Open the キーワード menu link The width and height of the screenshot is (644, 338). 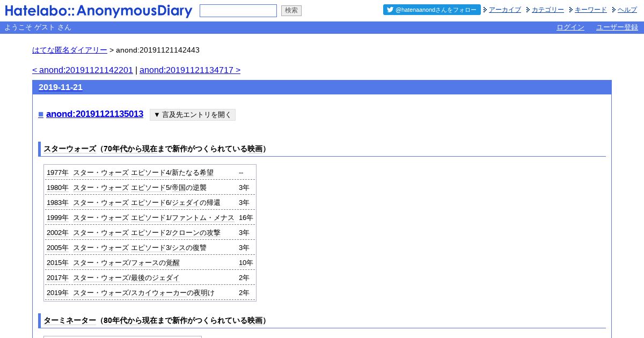click(591, 10)
